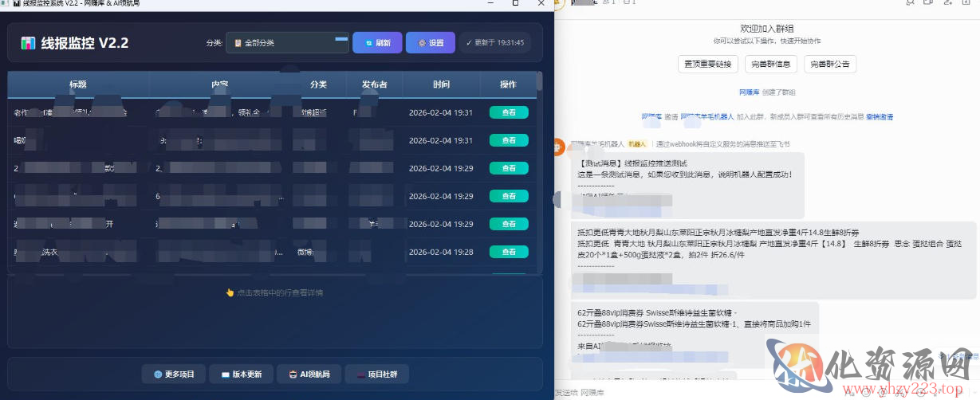
Task: Click 查看 for first 2026-02-04 19:29 row
Action: [x=509, y=168]
